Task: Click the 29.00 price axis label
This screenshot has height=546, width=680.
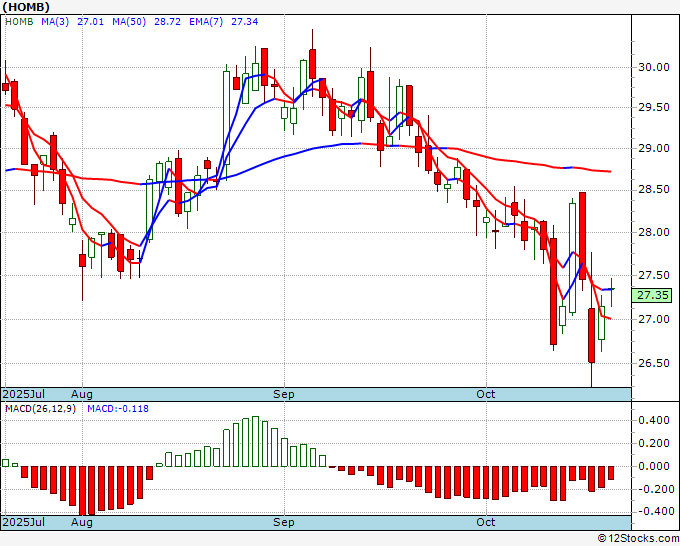Action: tap(654, 148)
